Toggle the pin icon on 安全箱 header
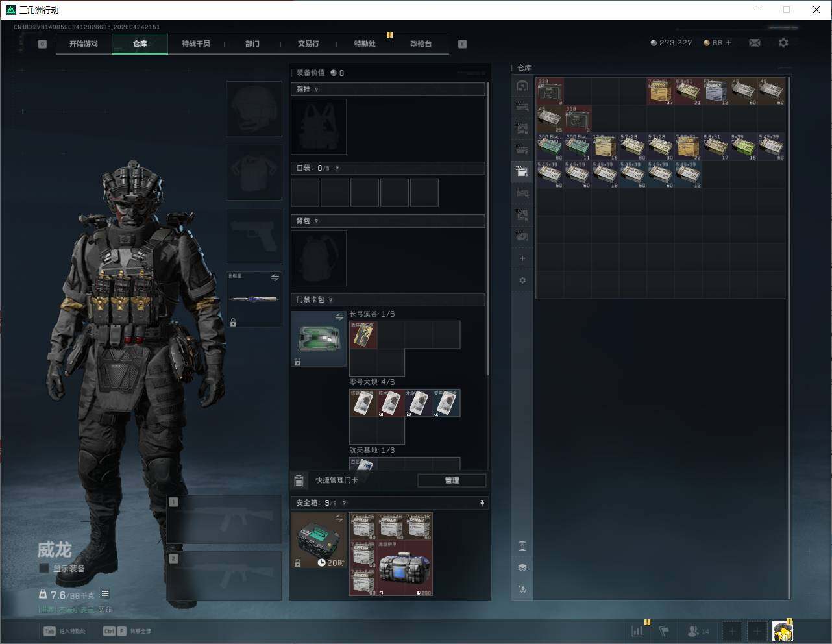This screenshot has height=644, width=832. pyautogui.click(x=482, y=503)
